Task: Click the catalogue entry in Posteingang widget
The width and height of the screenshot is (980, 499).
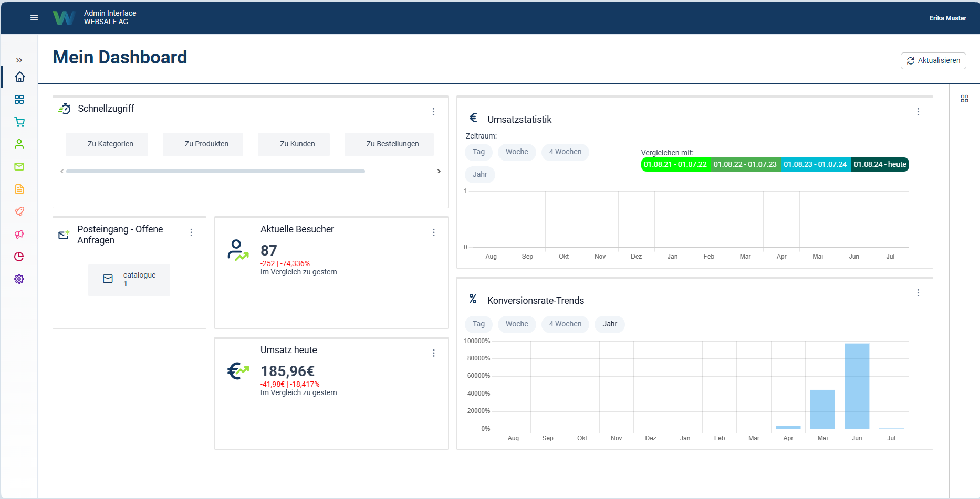Action: [x=129, y=280]
